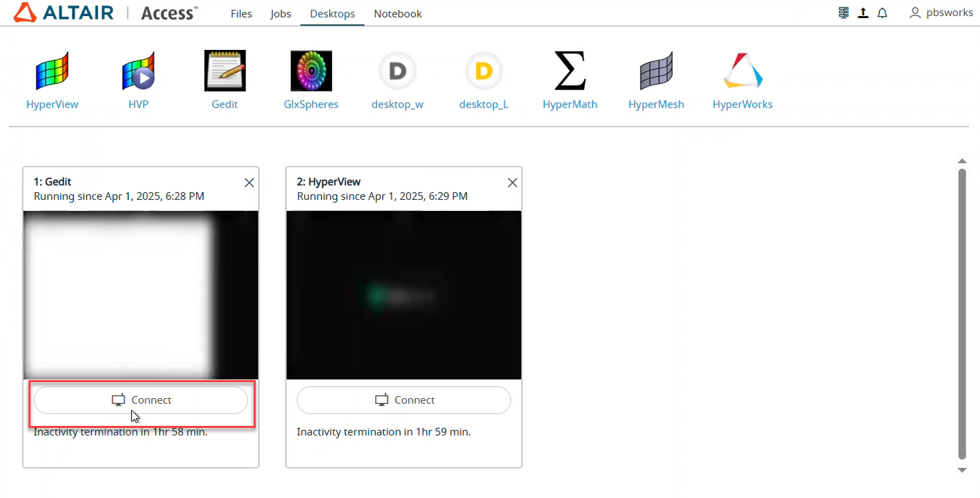
Task: Launch the GlxSpheres application icon
Action: tap(311, 71)
